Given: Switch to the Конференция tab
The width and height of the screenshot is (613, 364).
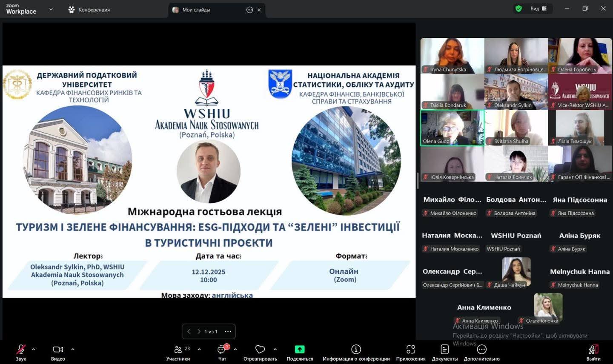Looking at the screenshot, I should [x=89, y=9].
